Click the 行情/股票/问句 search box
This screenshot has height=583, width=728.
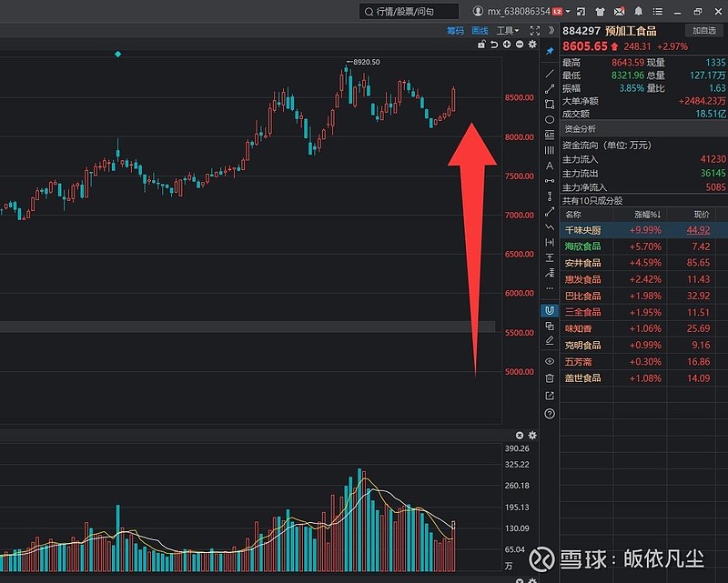point(409,12)
